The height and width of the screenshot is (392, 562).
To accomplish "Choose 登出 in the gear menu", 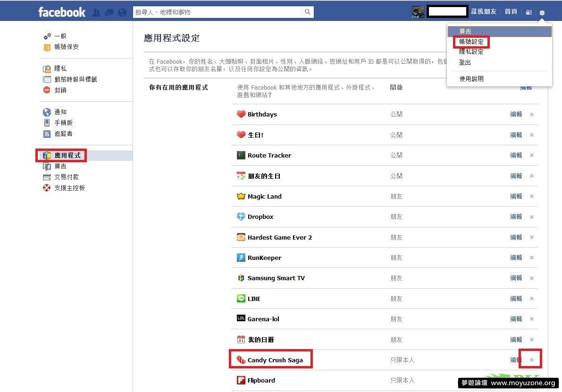I will [x=465, y=63].
